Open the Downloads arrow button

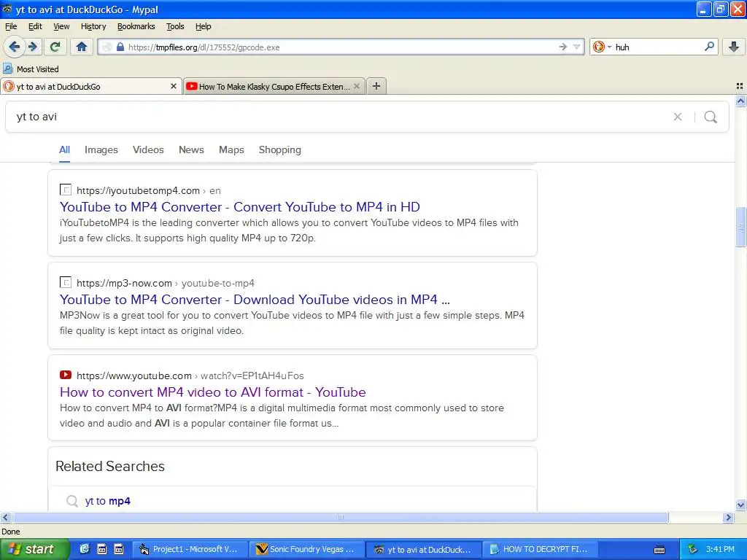pos(734,47)
